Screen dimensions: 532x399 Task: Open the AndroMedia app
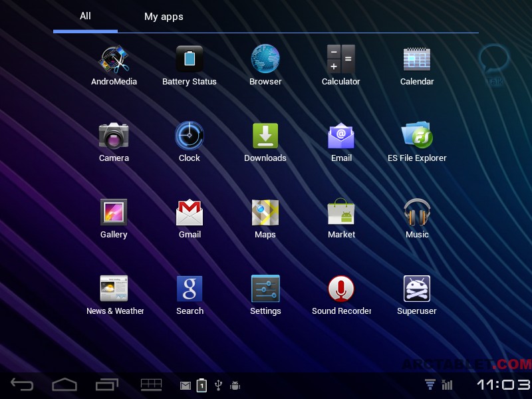tap(114, 61)
